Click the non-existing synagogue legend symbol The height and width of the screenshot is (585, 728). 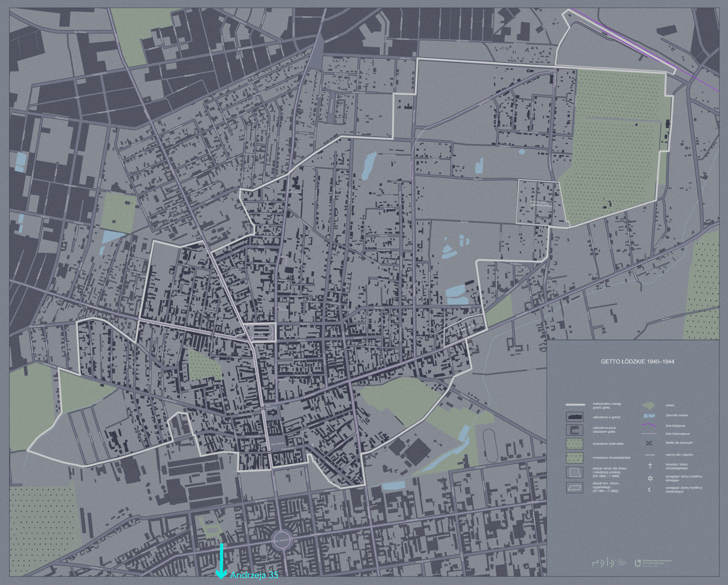point(650,490)
